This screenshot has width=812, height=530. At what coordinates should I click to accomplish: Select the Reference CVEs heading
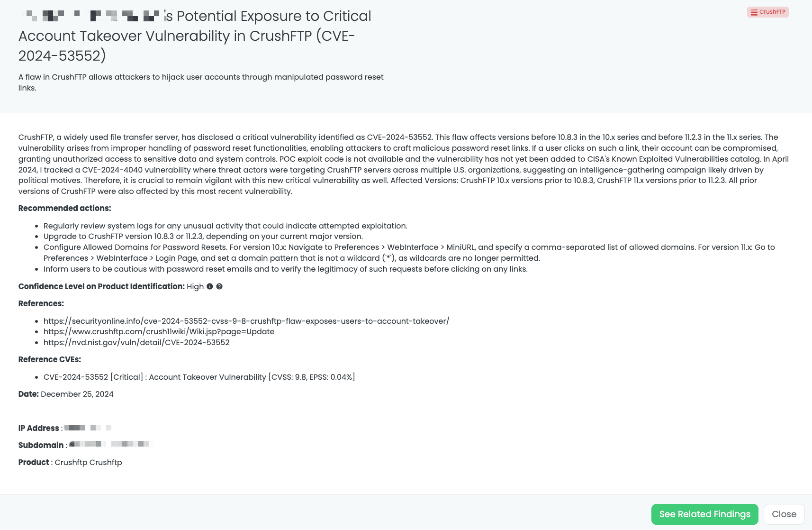49,359
